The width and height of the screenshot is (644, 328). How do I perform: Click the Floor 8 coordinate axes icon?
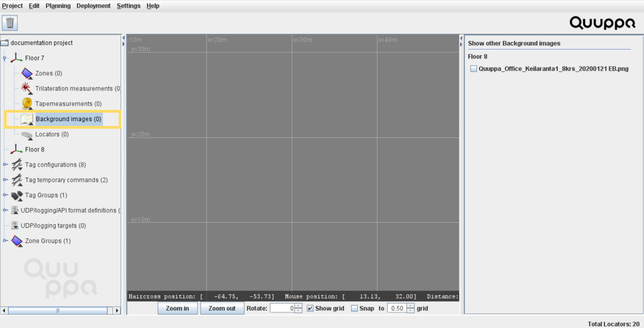17,149
